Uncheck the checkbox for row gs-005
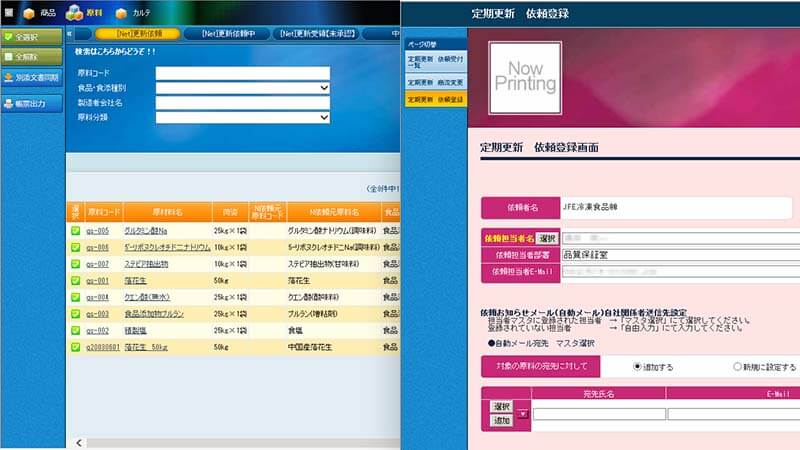 [x=75, y=231]
